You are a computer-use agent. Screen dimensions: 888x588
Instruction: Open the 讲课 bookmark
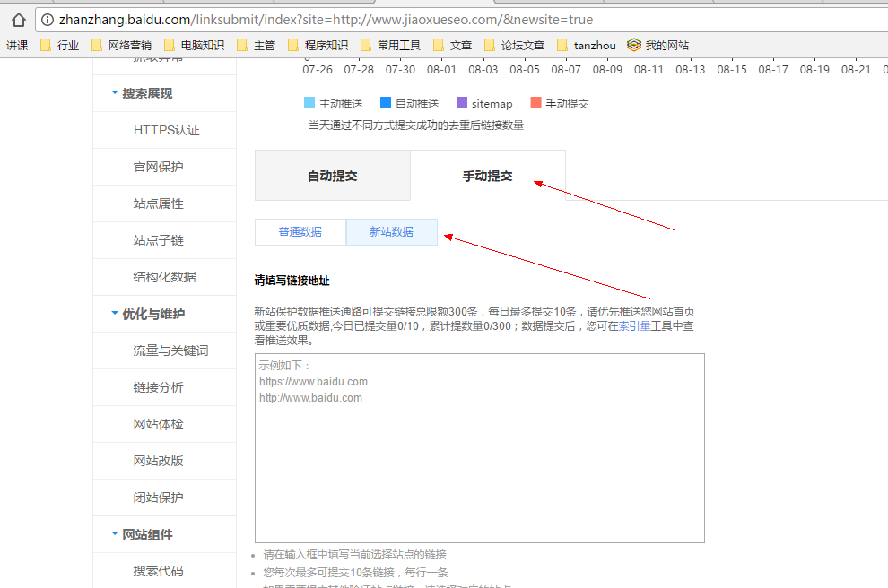click(17, 46)
